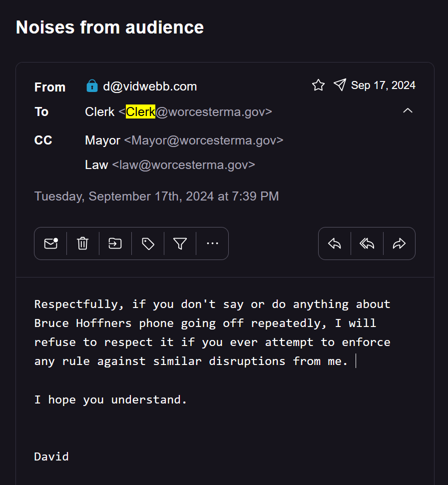
Task: Mark the message as unread
Action: (x=50, y=243)
